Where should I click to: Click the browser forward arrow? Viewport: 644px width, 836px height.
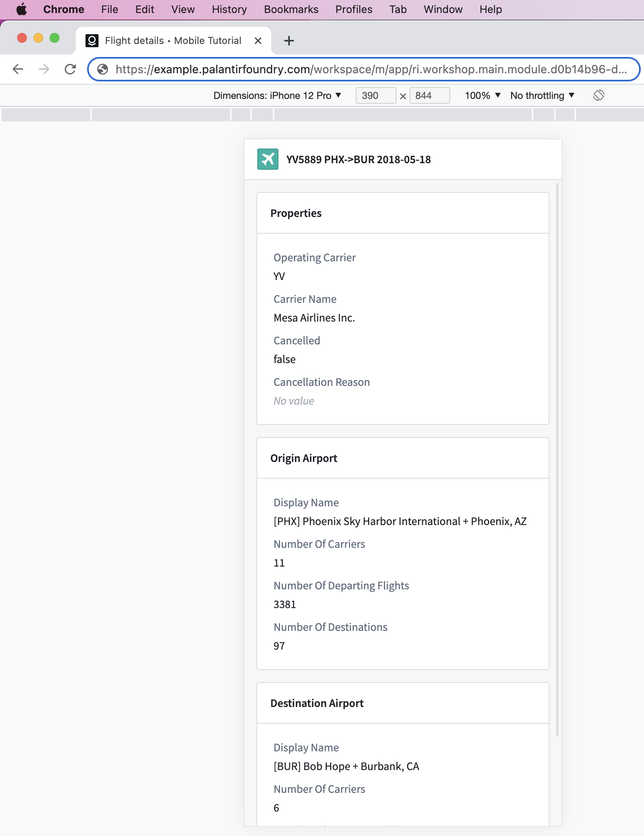44,69
